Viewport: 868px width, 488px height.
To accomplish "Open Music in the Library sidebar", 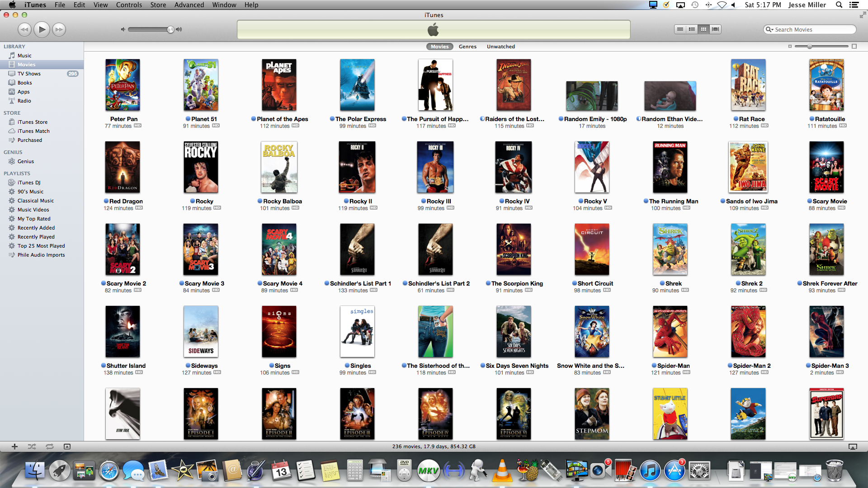I will [x=24, y=56].
